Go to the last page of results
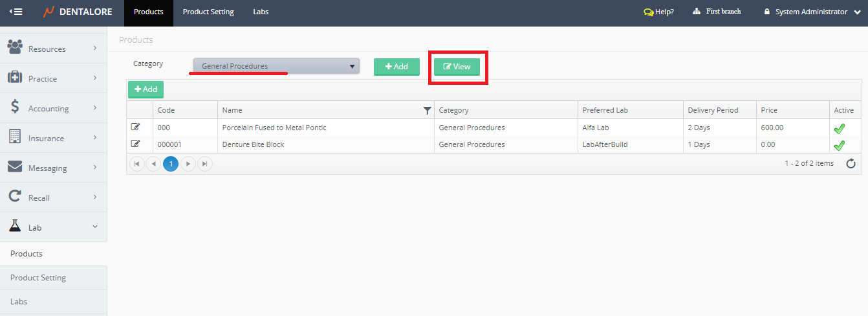868x316 pixels. coord(204,164)
